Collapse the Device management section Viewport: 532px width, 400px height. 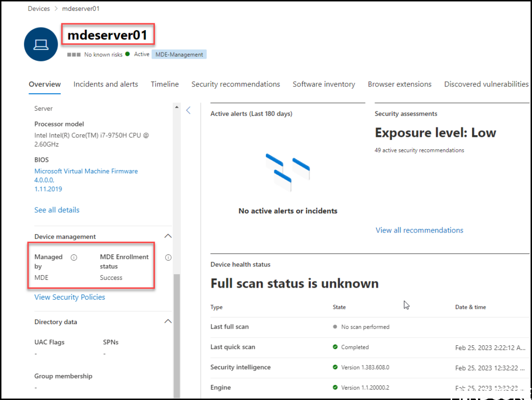coord(168,236)
